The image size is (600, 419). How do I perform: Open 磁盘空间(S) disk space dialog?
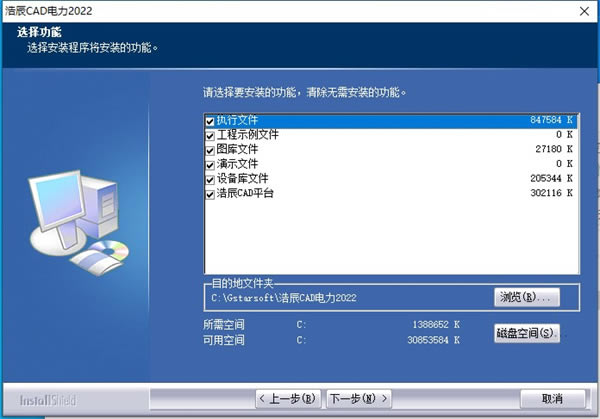tap(526, 333)
